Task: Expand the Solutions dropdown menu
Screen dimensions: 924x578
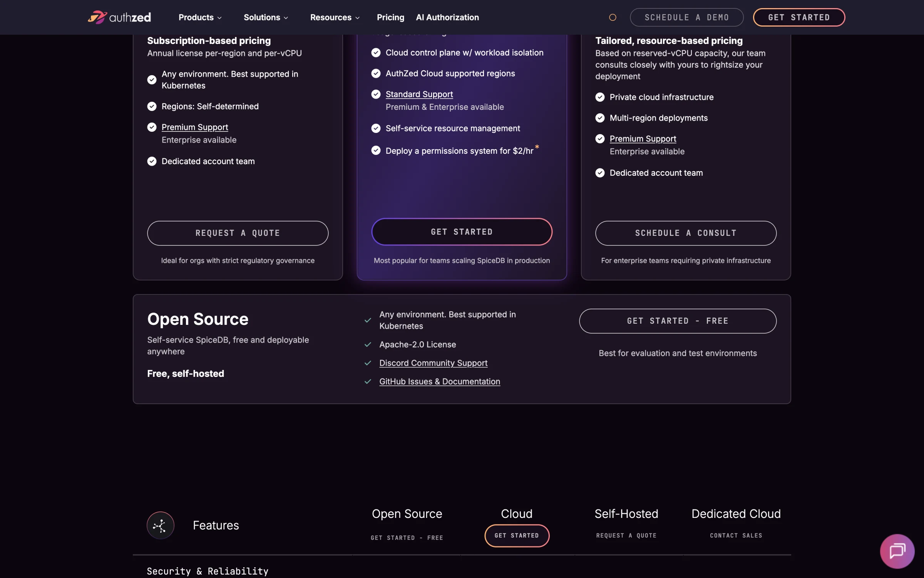Action: pyautogui.click(x=266, y=17)
